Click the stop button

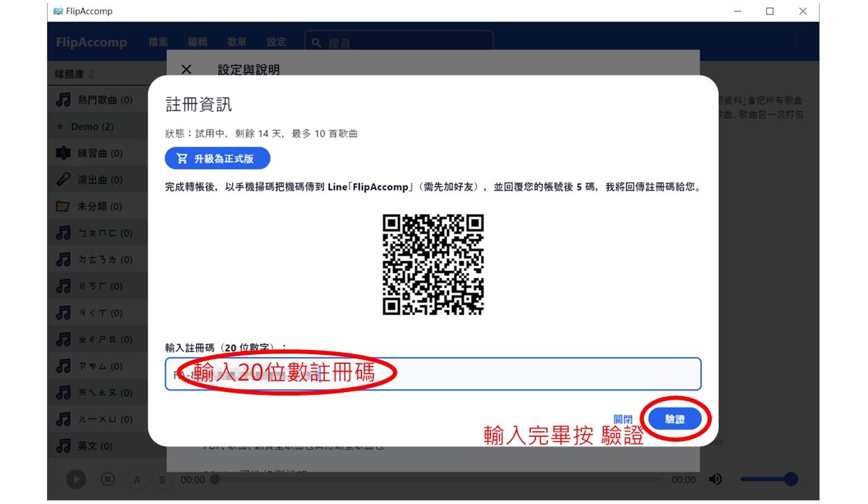(x=107, y=479)
